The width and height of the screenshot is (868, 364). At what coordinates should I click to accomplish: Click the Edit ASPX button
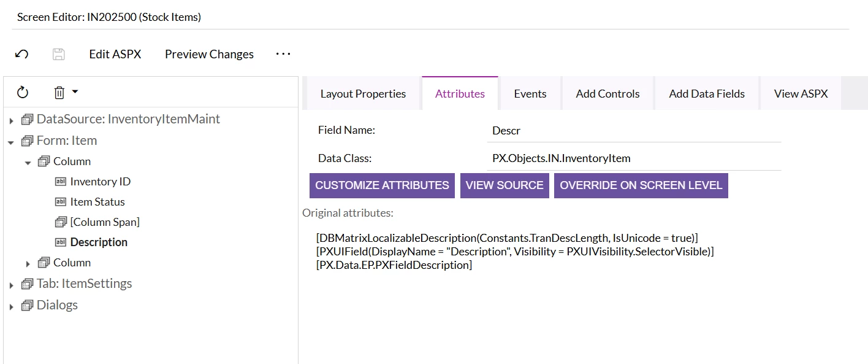[115, 54]
